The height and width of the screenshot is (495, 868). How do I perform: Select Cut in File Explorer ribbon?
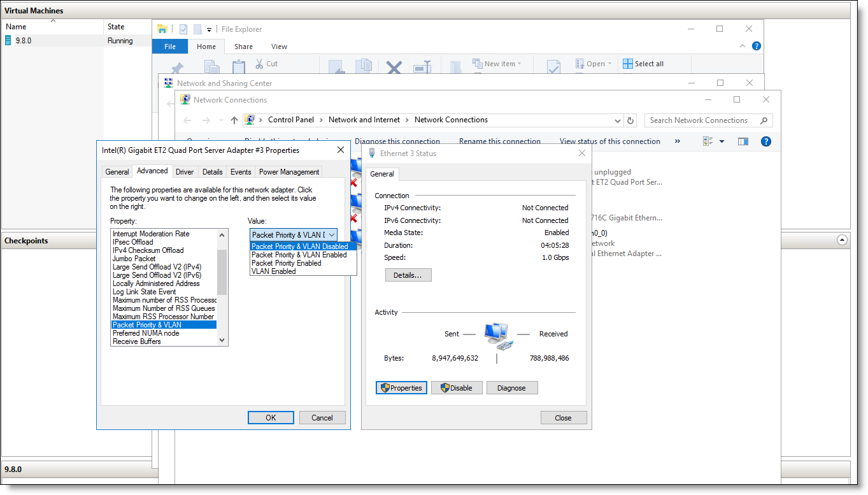267,64
